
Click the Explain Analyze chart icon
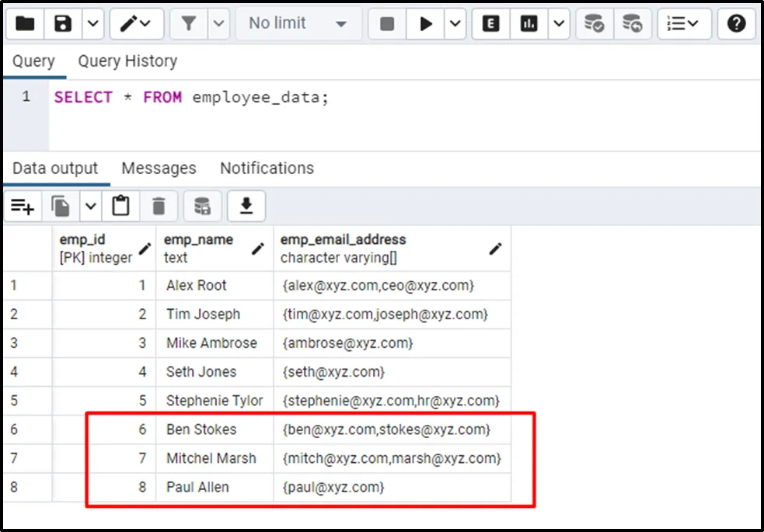tap(529, 24)
